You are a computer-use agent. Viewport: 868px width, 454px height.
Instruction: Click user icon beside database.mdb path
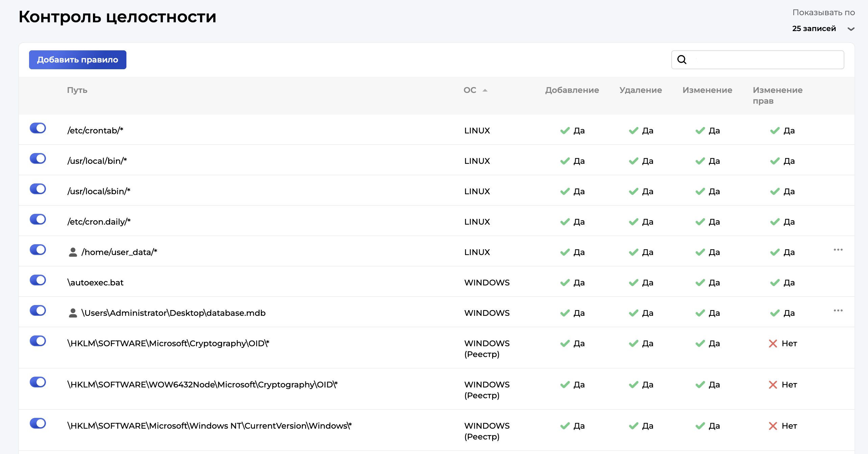[x=73, y=313]
